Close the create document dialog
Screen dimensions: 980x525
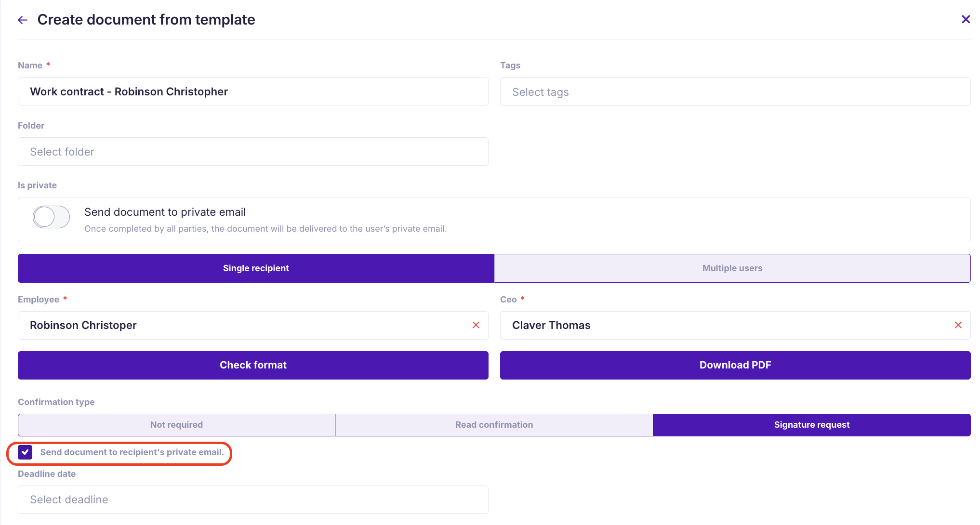966,19
